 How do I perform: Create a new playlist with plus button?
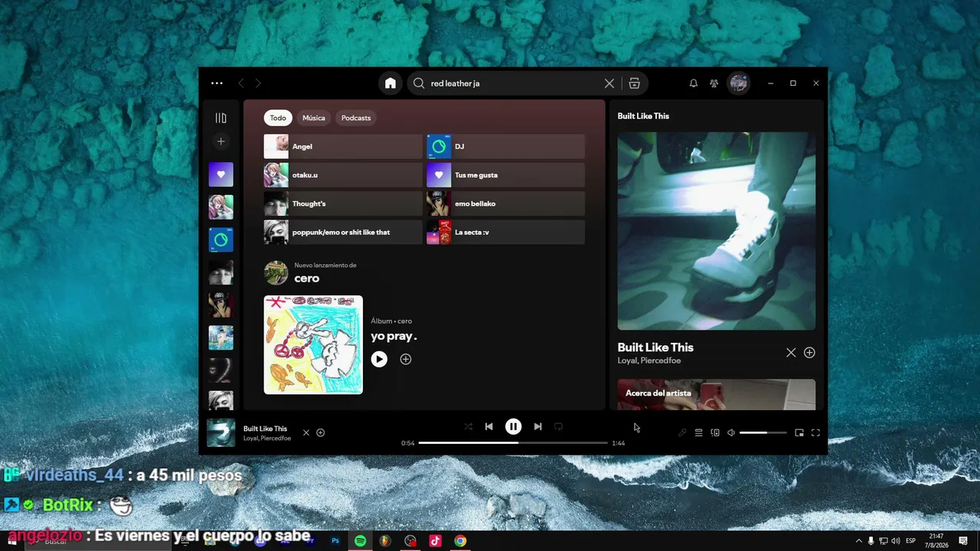point(220,142)
